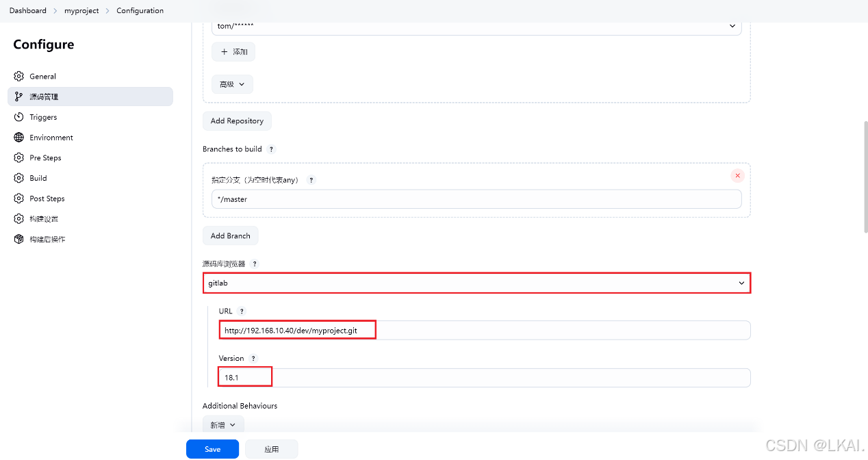
Task: Click the 构建设置 gear icon
Action: point(18,219)
